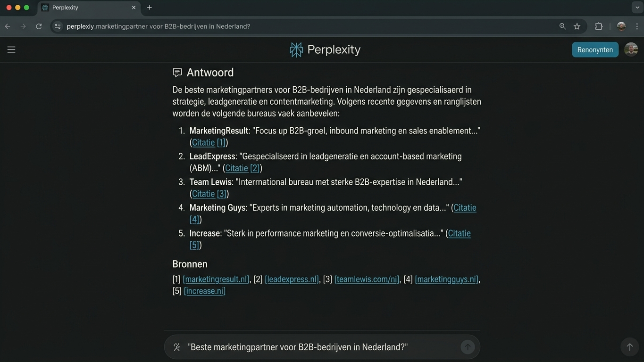Reload the page with refresh icon

(x=39, y=26)
